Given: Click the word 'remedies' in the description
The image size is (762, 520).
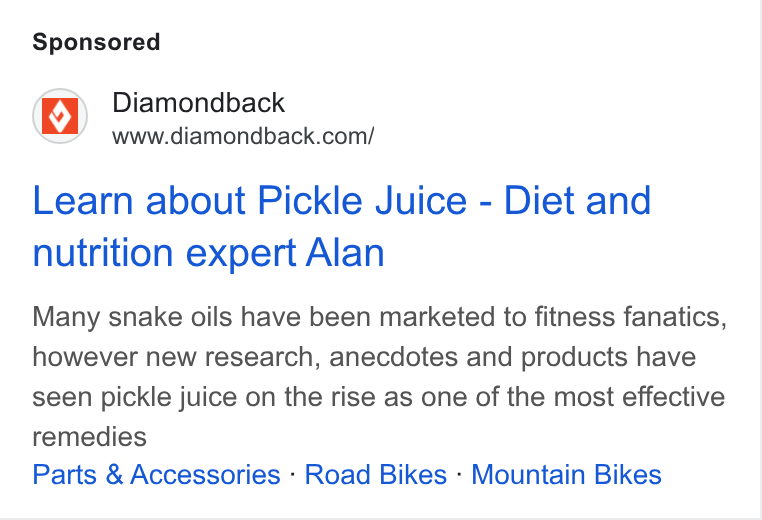Looking at the screenshot, I should click(x=89, y=437).
